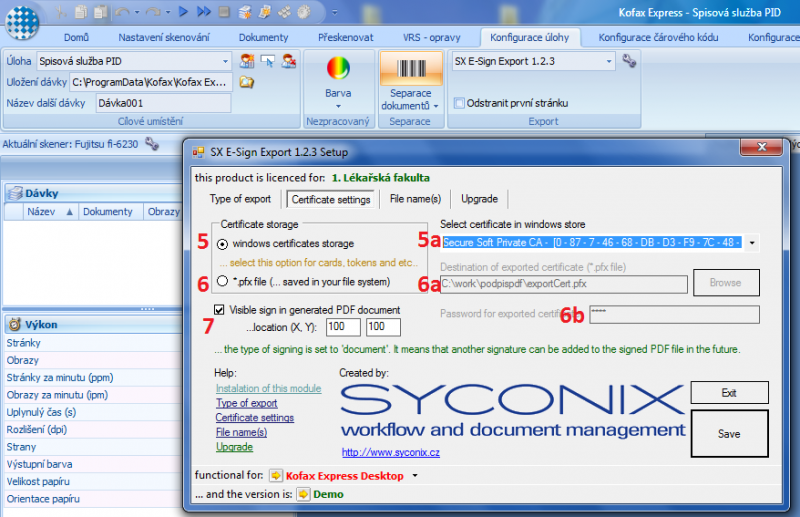
Task: Enable Odstranit první stránku checkbox
Action: pyautogui.click(x=459, y=102)
